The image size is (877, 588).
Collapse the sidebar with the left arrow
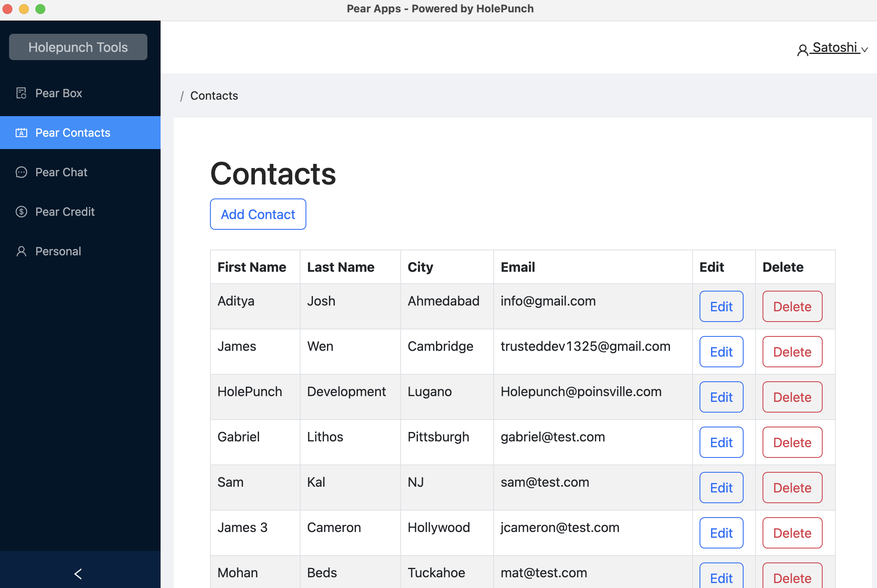[78, 574]
